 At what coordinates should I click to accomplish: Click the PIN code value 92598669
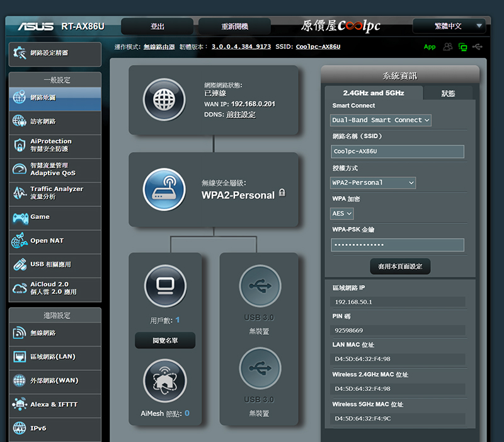pyautogui.click(x=349, y=330)
